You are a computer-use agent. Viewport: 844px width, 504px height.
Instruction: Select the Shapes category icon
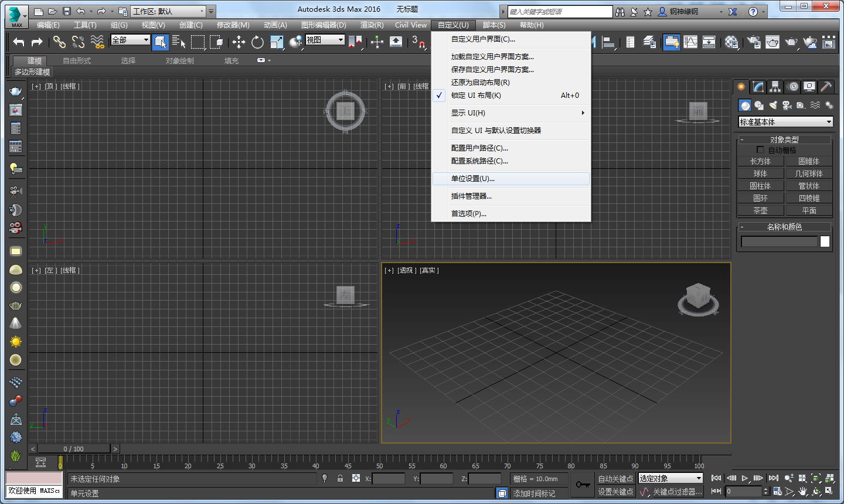point(759,105)
